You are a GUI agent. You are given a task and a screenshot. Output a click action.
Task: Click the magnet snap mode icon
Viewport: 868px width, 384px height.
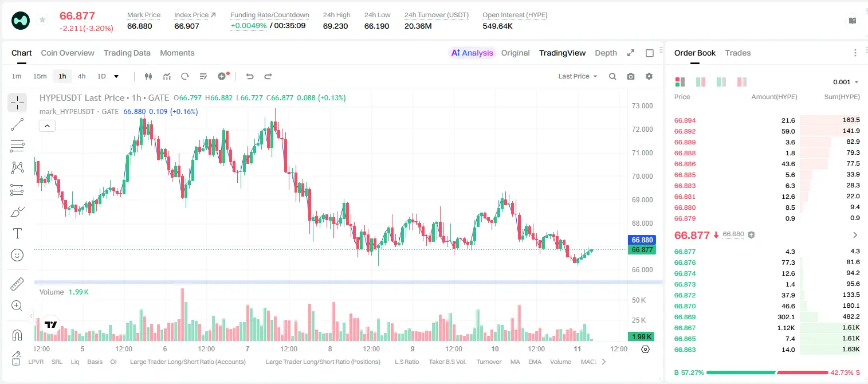tap(17, 335)
